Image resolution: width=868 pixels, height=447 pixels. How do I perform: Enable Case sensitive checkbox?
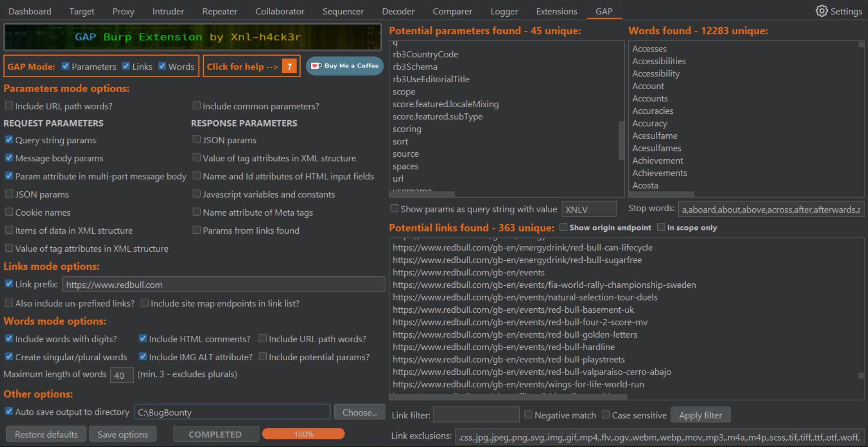(x=606, y=415)
